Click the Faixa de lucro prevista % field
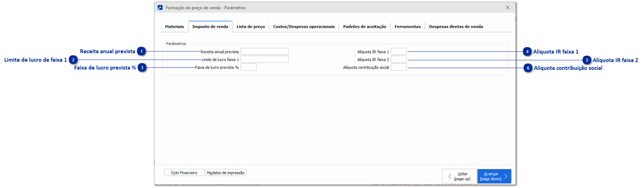Viewport: 644px width, 188px height. coord(249,67)
